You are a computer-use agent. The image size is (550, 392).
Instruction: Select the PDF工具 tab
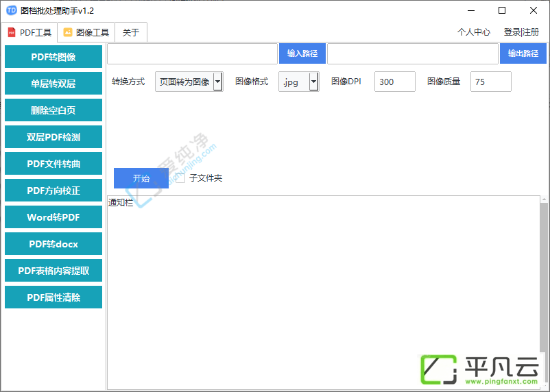pyautogui.click(x=29, y=32)
